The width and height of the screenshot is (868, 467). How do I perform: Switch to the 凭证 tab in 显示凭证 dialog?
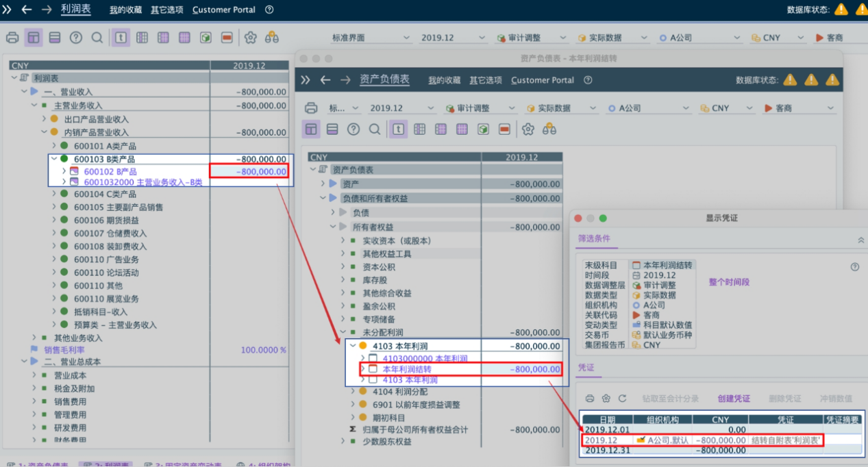(x=588, y=368)
